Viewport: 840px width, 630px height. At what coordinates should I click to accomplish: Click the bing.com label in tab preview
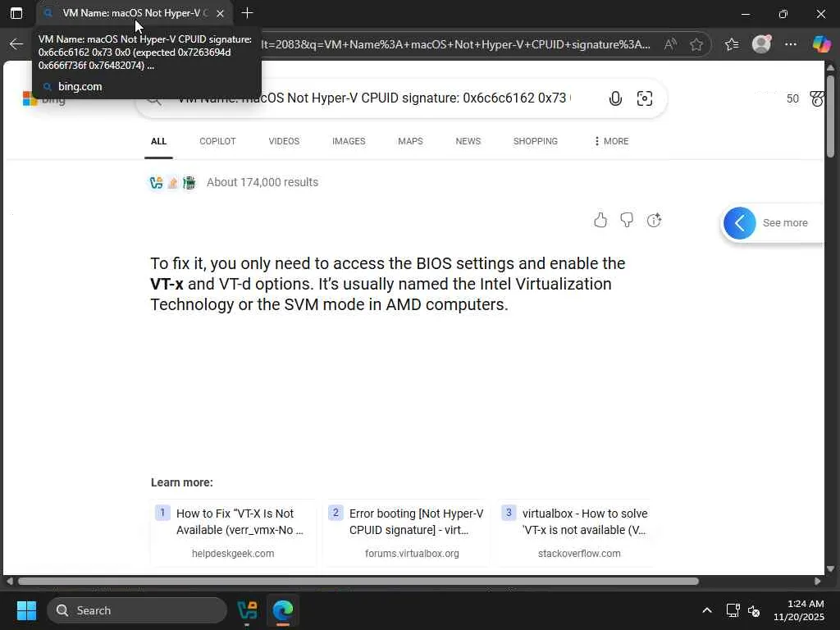click(x=80, y=86)
